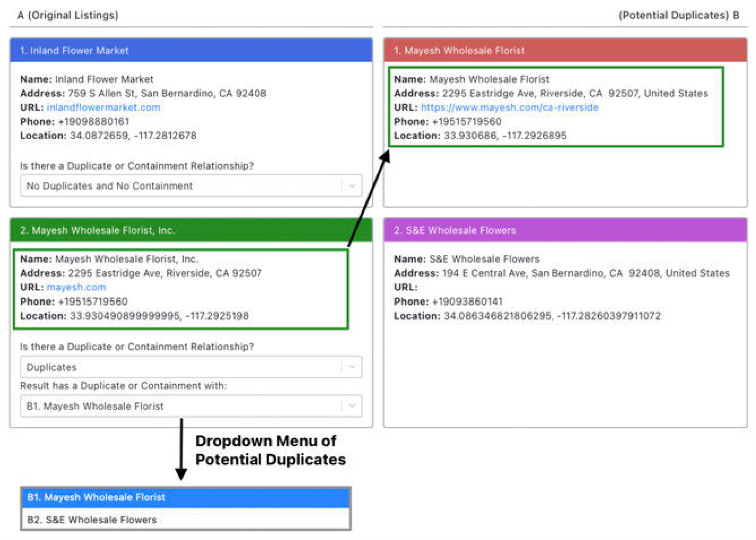Click the green '2. Mayesh Wholesale Florist, Inc.' header
The image size is (756, 540).
click(x=191, y=230)
